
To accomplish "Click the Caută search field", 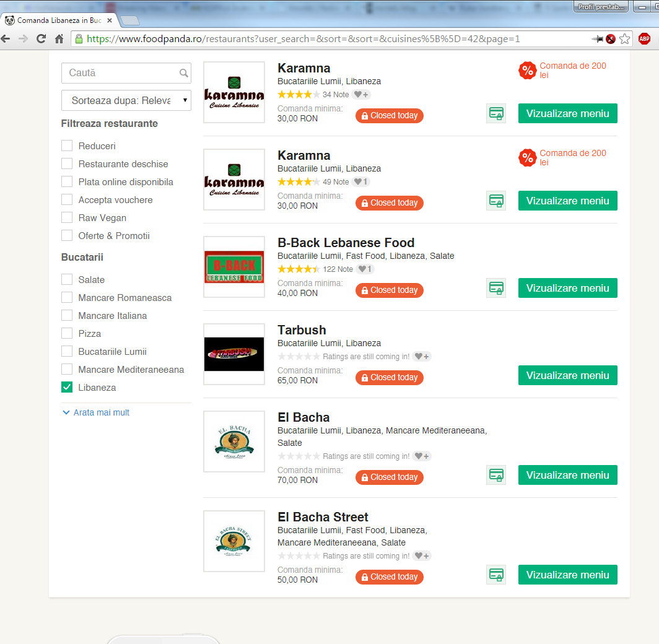I will pos(126,73).
